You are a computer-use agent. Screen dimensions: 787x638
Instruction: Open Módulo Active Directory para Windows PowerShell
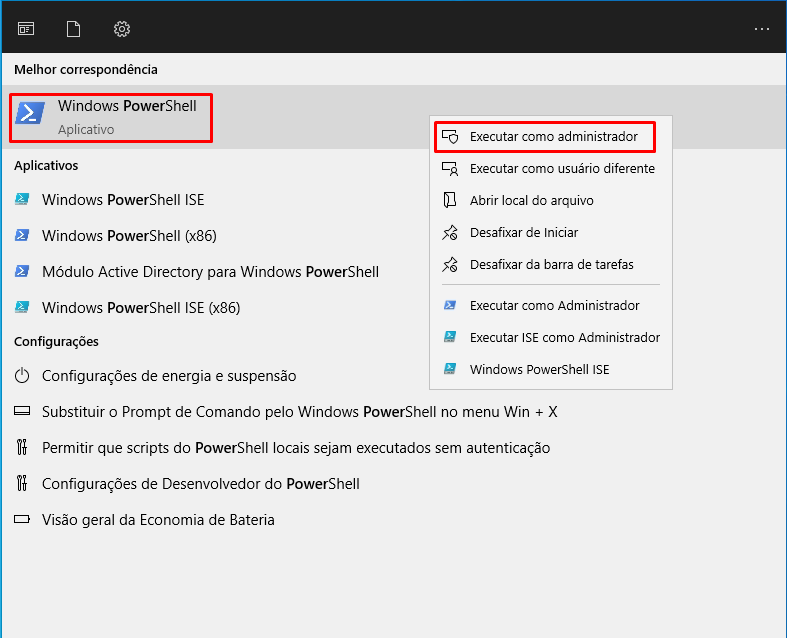(x=210, y=272)
